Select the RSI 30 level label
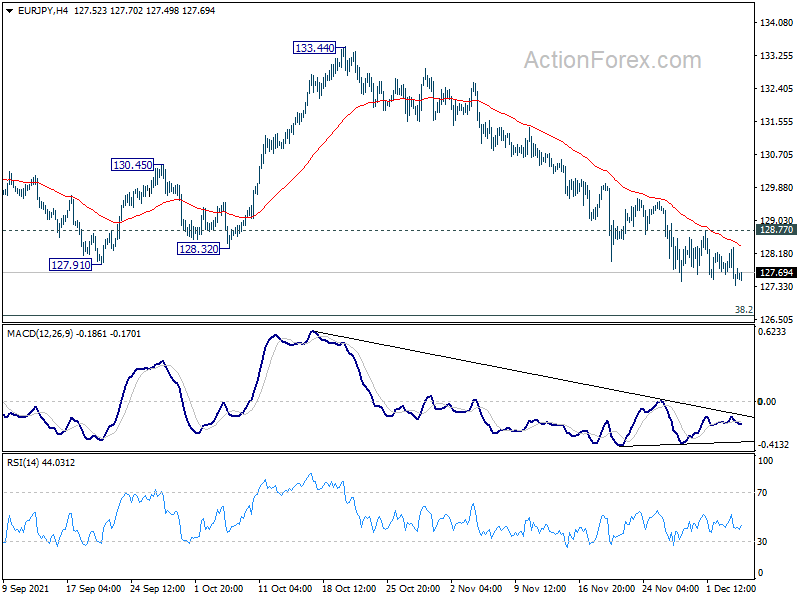 tap(762, 542)
